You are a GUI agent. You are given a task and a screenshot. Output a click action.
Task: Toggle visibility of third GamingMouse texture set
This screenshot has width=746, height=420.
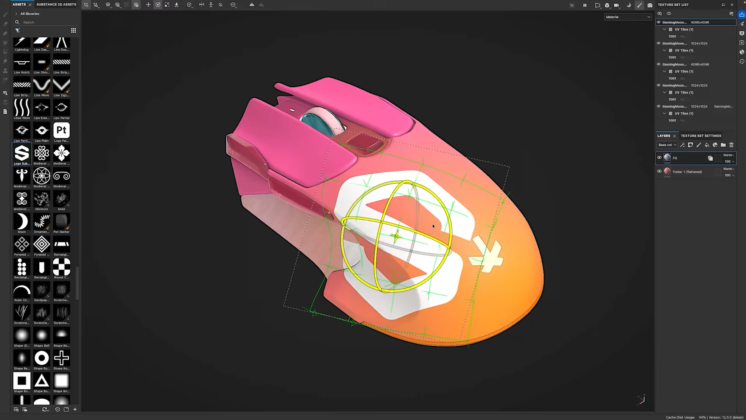click(x=659, y=64)
